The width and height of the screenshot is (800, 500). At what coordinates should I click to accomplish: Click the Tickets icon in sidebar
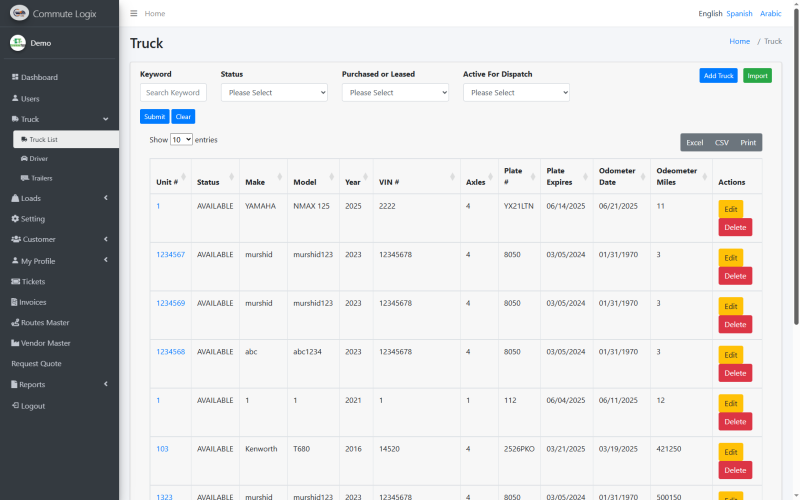[15, 281]
